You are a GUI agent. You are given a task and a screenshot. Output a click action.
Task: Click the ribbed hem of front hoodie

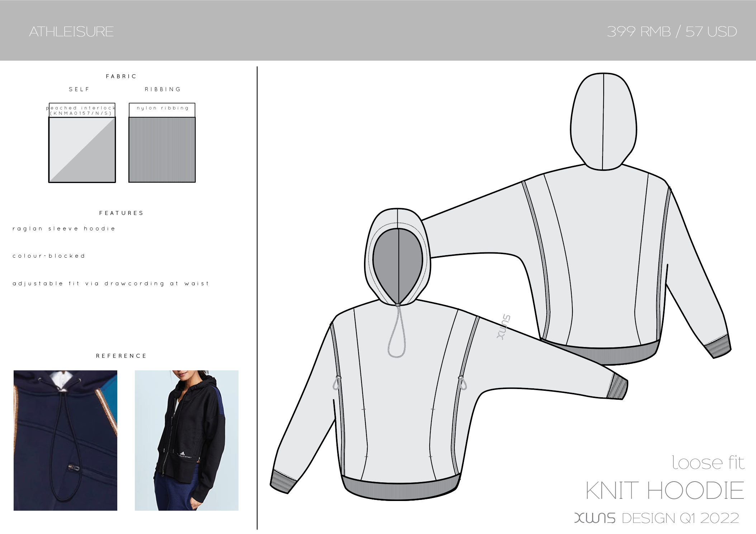pos(400,490)
